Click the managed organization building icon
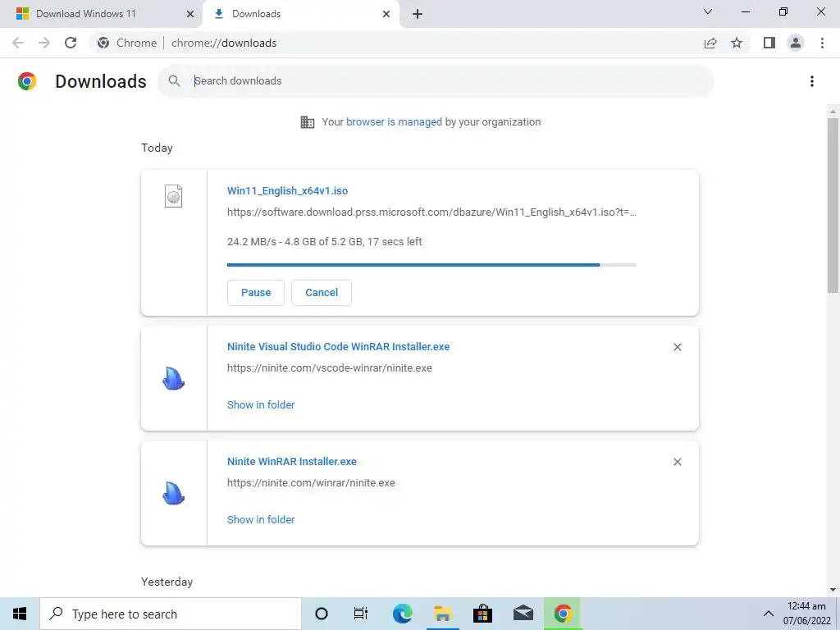840x630 pixels. 308,122
